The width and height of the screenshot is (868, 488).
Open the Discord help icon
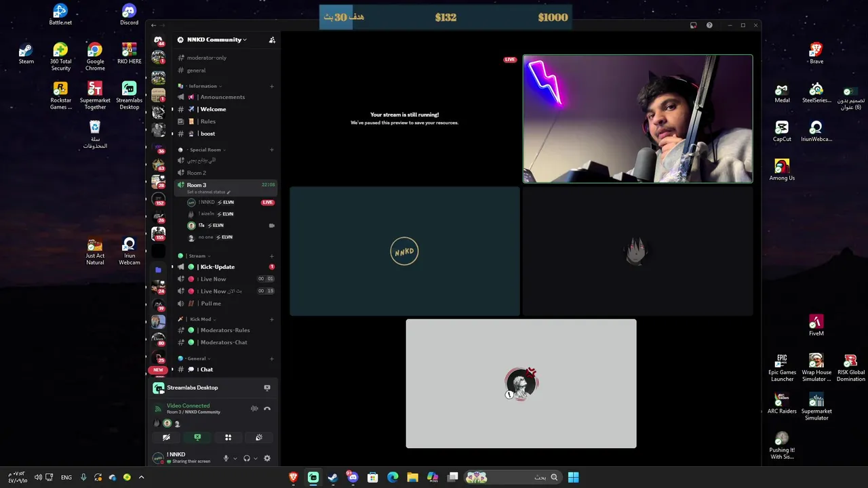click(x=709, y=25)
